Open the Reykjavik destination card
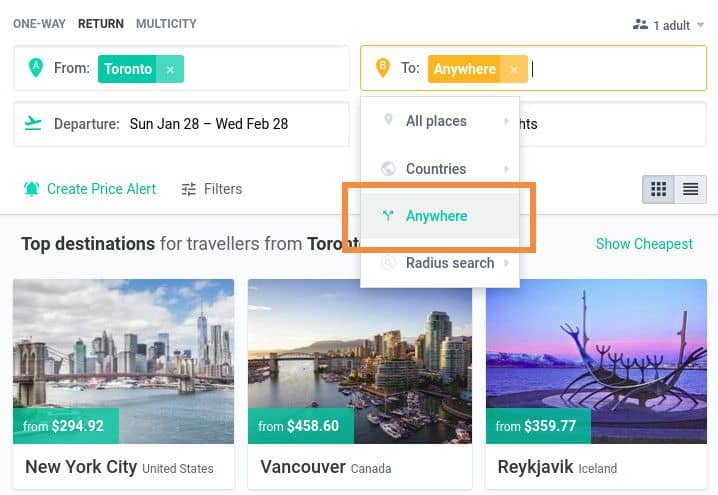 [x=596, y=384]
